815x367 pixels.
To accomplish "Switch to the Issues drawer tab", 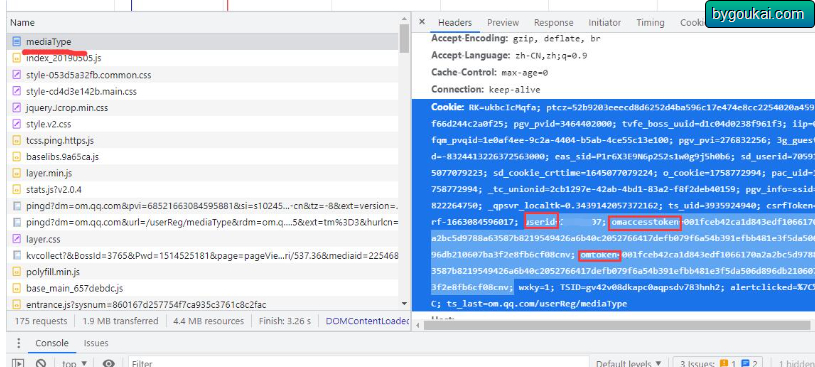I will coord(96,343).
